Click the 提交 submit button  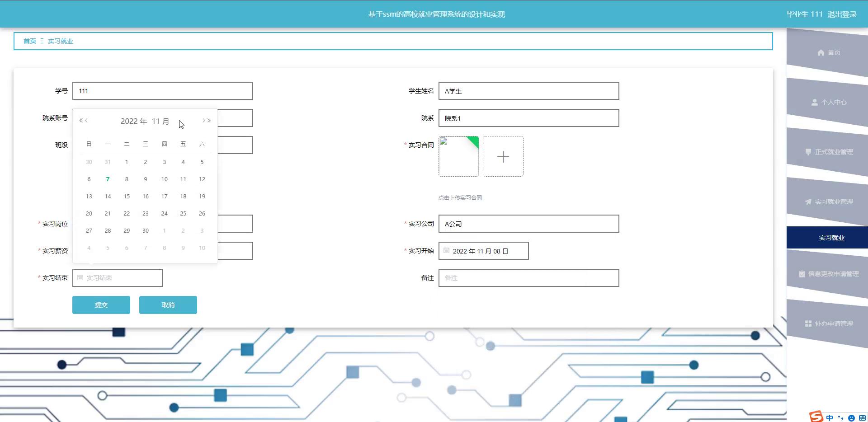click(101, 305)
